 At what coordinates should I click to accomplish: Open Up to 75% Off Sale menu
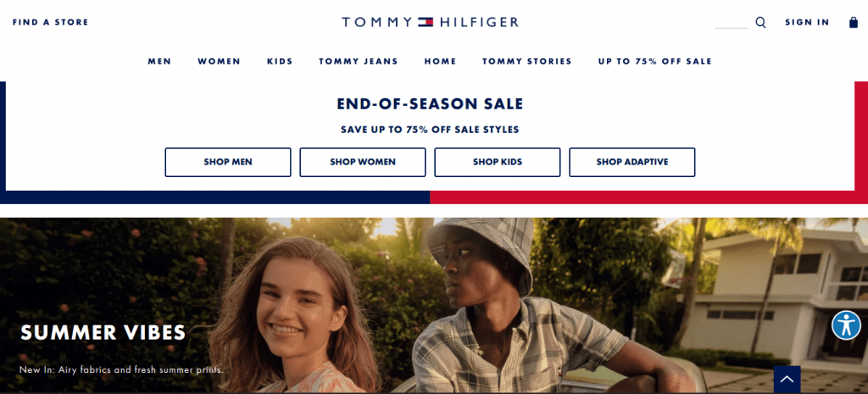pyautogui.click(x=655, y=61)
